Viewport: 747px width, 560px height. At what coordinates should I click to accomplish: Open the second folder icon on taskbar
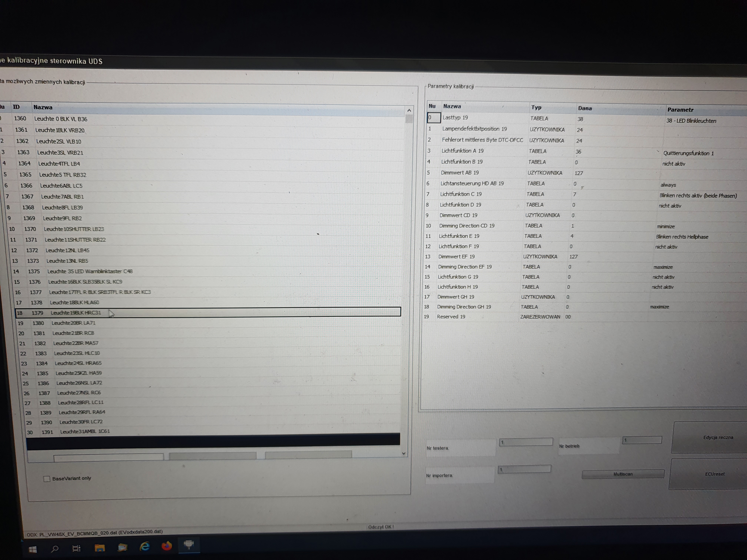click(x=122, y=547)
